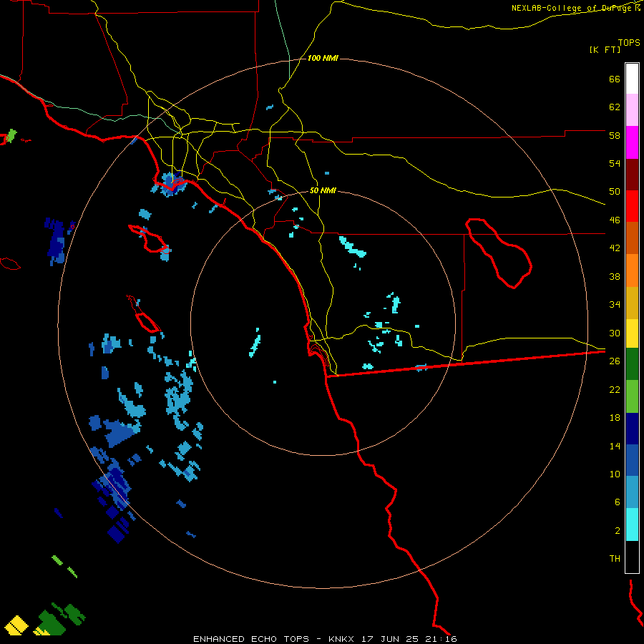This screenshot has height=644, width=644.
Task: Select the cyan legend swatch
Action: (632, 525)
